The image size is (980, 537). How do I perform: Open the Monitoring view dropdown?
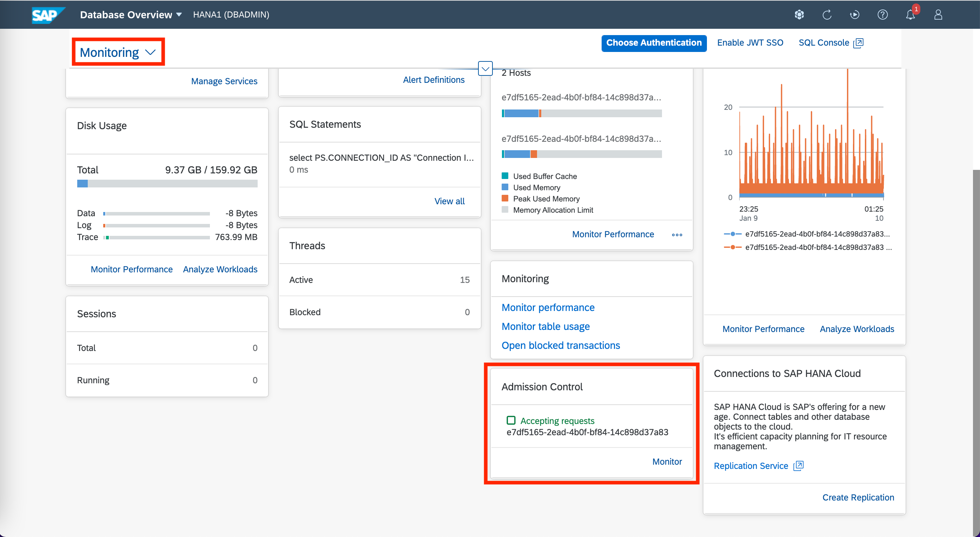118,52
